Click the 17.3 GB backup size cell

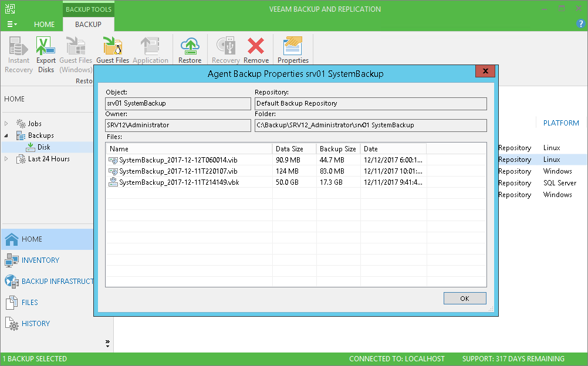click(331, 182)
